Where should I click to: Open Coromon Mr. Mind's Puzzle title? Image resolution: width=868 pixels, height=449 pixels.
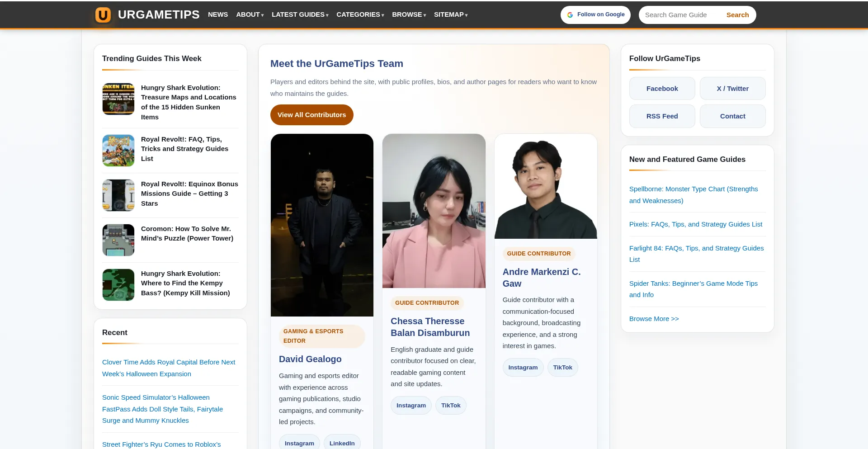pyautogui.click(x=187, y=233)
